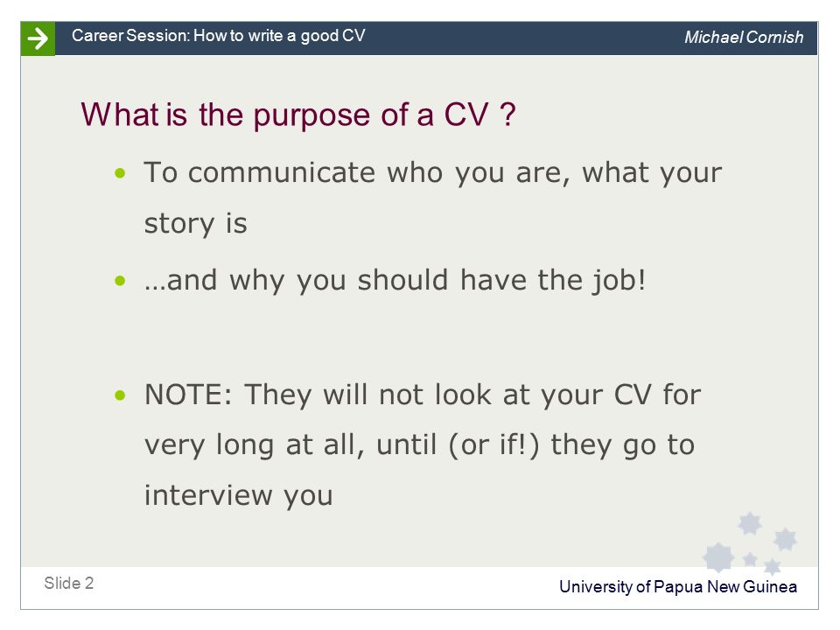Select the heading 'What is the purpose of a CV ?'

coord(297,115)
